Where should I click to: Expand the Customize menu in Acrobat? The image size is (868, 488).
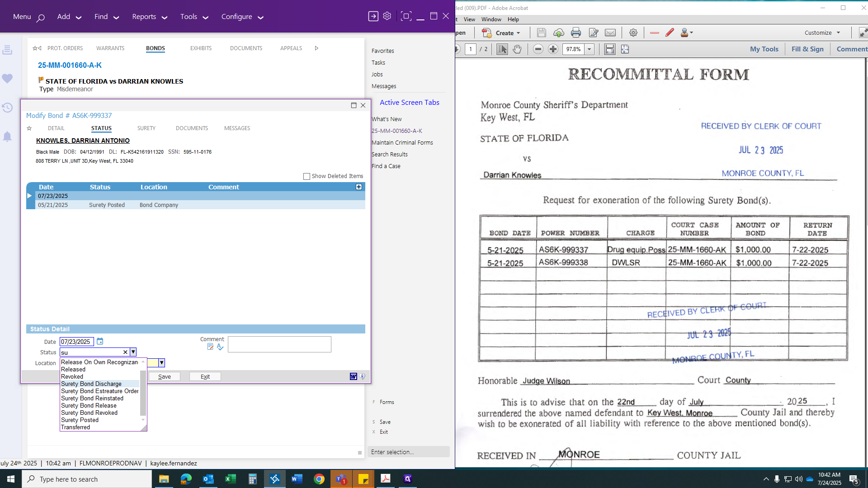[x=821, y=33]
